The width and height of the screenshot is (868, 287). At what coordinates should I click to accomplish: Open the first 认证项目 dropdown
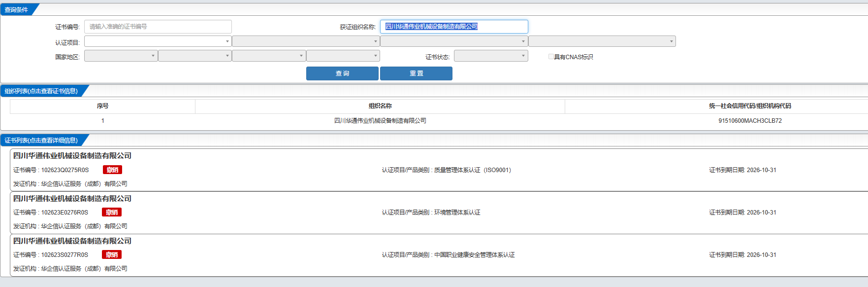(158, 41)
